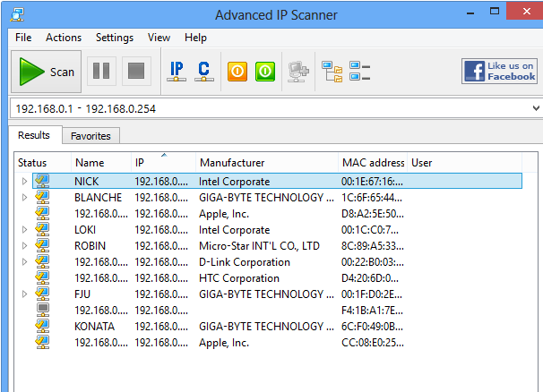Expand the D-Link Corporation device row
Viewport: 543px width, 392px height.
[24, 262]
